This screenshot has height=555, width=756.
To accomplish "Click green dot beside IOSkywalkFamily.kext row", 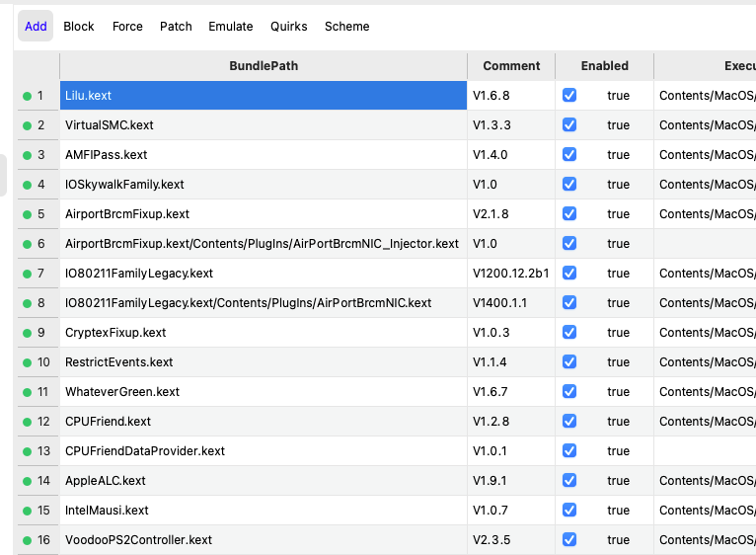I will click(x=27, y=185).
